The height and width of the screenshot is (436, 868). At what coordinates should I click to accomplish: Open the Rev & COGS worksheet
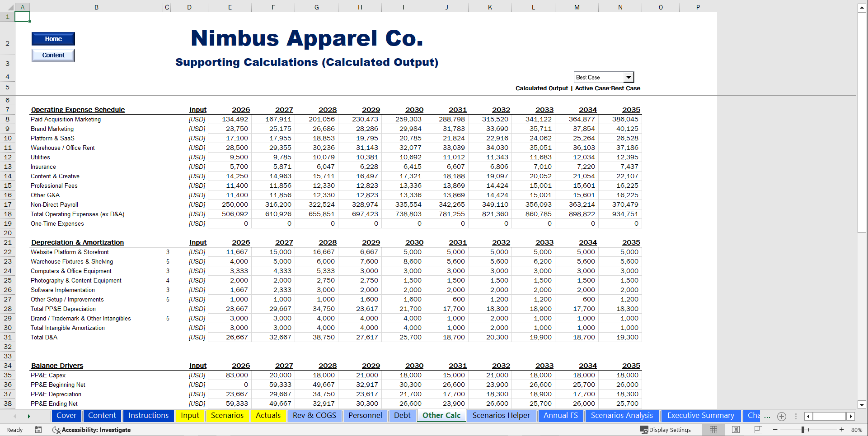coord(314,416)
